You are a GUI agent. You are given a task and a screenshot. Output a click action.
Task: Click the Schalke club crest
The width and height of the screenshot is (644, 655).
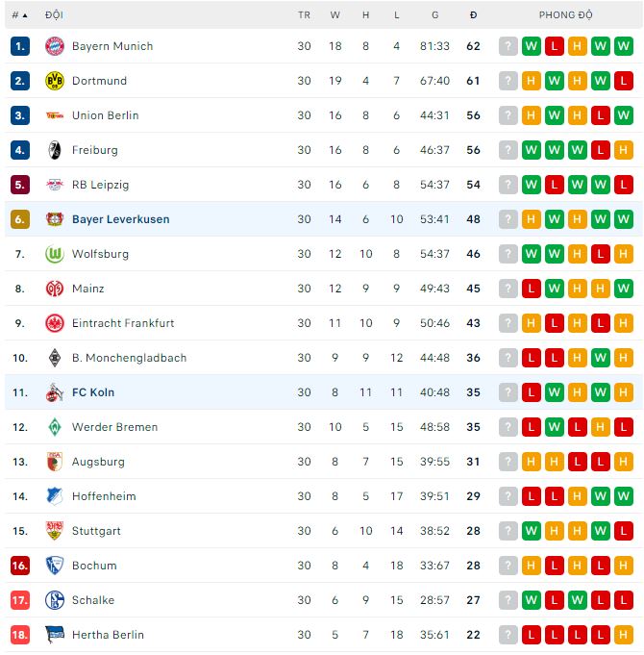54,600
